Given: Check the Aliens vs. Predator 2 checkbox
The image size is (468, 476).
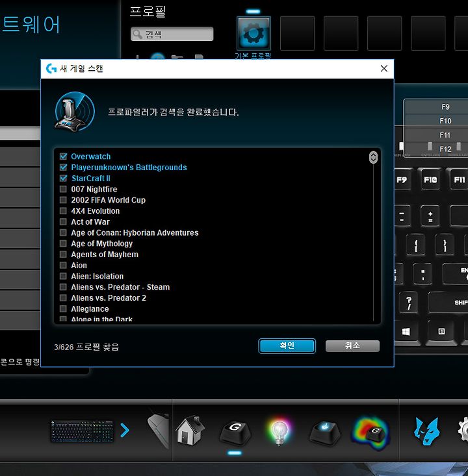Looking at the screenshot, I should [63, 298].
